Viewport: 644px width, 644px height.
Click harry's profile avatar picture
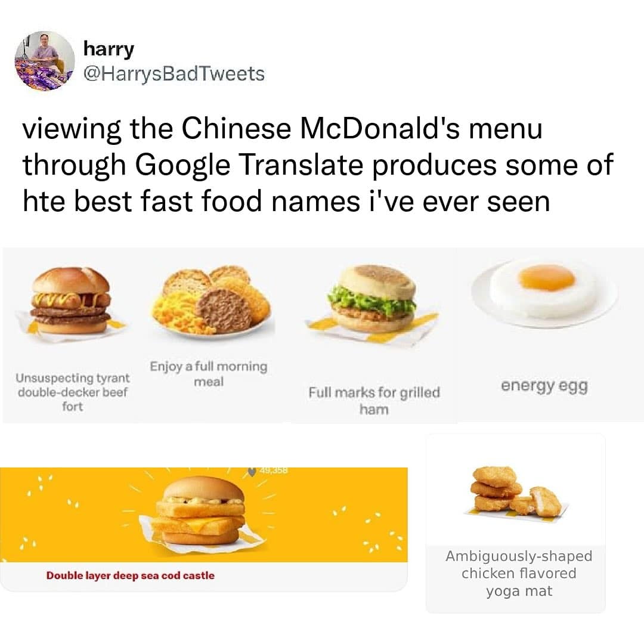coord(45,61)
